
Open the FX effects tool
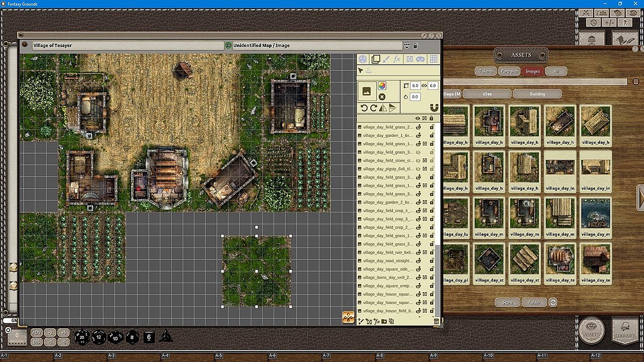(x=397, y=59)
